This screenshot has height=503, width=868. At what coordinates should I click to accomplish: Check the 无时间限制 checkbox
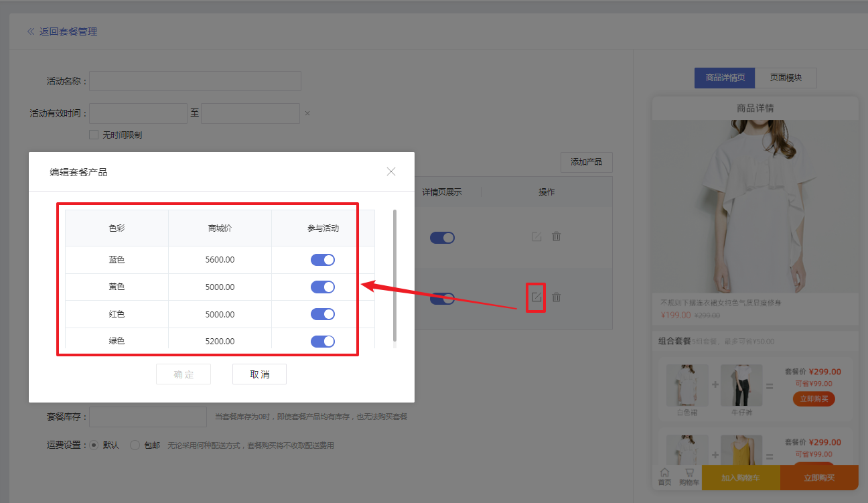94,135
